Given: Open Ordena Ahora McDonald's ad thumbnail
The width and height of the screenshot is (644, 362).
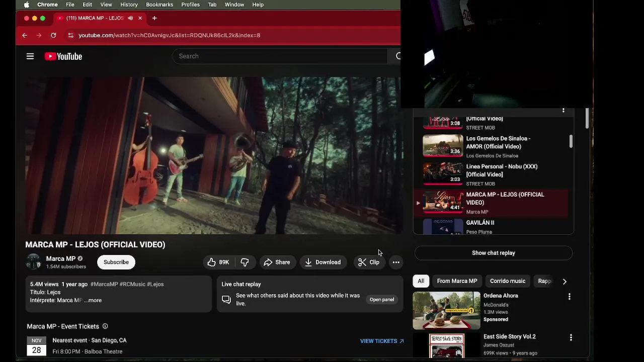Looking at the screenshot, I should click(446, 310).
